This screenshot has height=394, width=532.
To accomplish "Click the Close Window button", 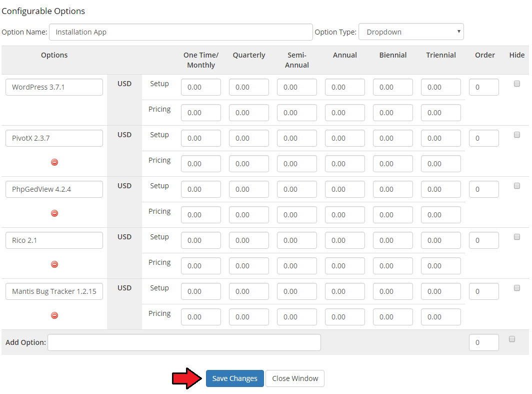I will (x=295, y=378).
